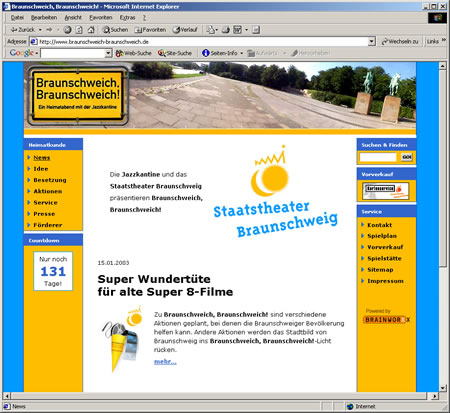Click the forward arrow button
Image resolution: width=450 pixels, height=413 pixels.
point(49,30)
